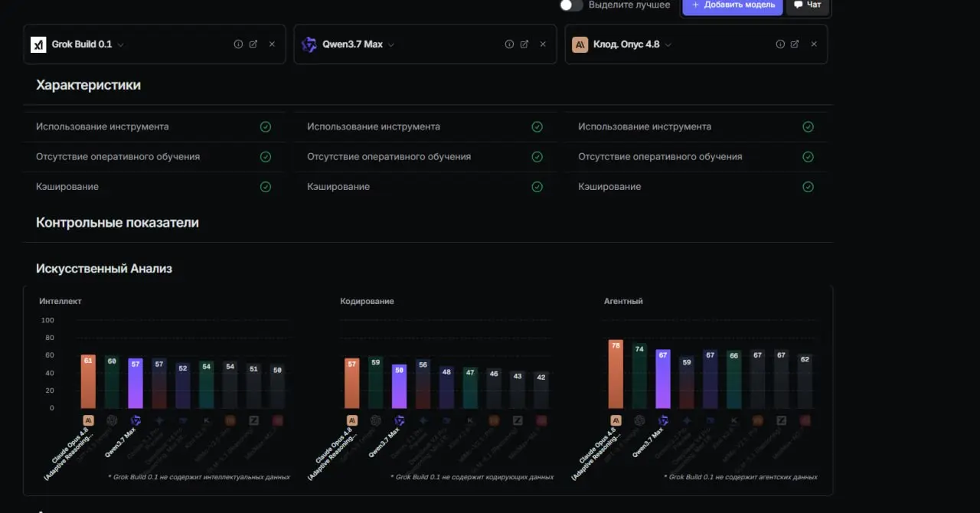This screenshot has width=980, height=513.
Task: Click the Qwen logo on Qwen3.7 Max card
Action: tap(309, 44)
